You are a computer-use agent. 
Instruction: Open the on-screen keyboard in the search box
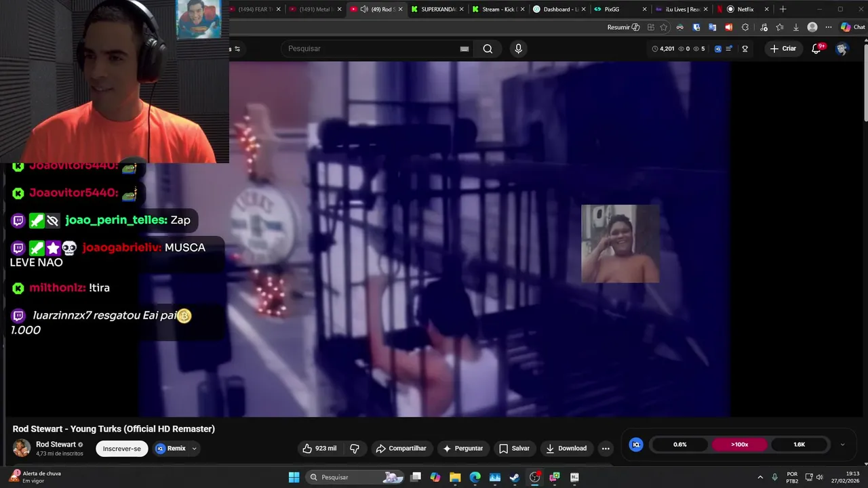coord(465,49)
